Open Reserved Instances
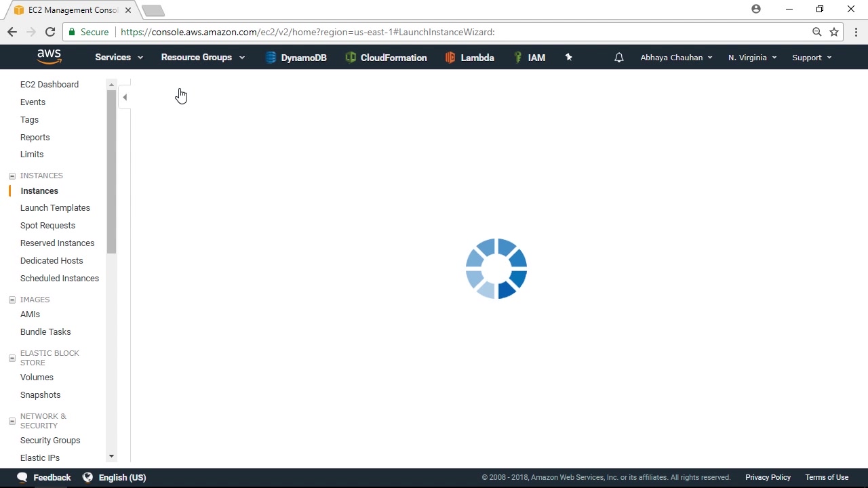868x488 pixels. pos(57,243)
